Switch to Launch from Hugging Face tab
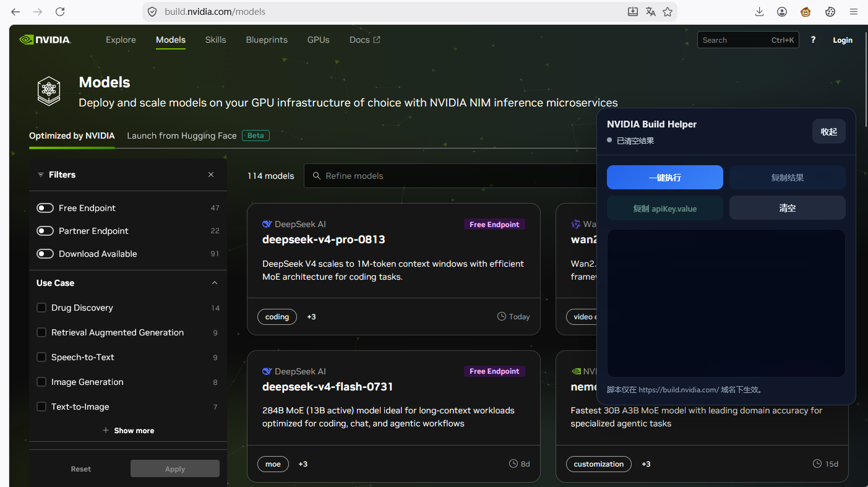This screenshot has height=487, width=868. tap(182, 136)
